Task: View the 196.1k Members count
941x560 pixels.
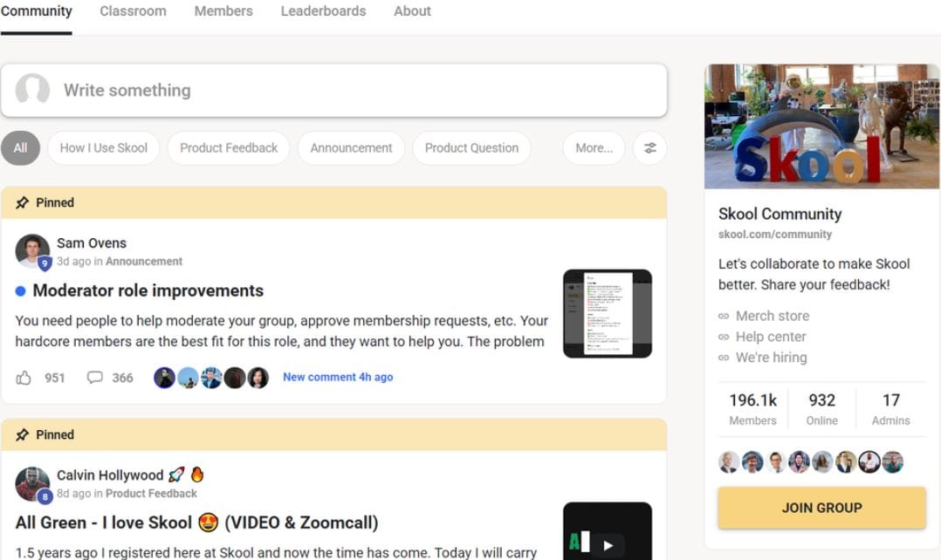Action: [x=752, y=409]
